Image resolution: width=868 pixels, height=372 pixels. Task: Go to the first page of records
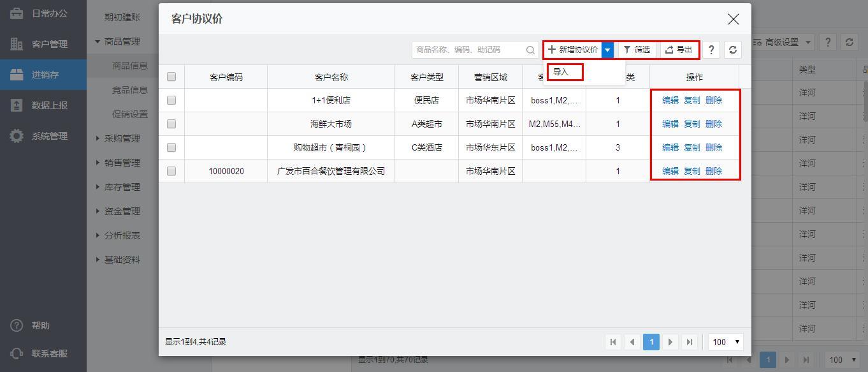(613, 342)
